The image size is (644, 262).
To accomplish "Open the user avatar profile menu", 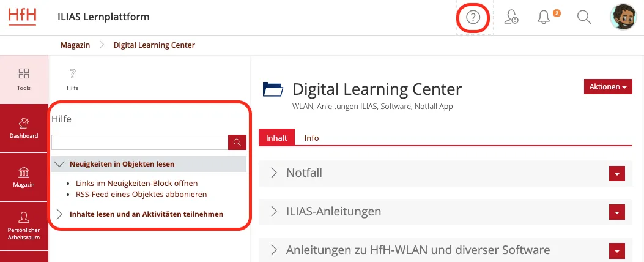I will tap(623, 18).
